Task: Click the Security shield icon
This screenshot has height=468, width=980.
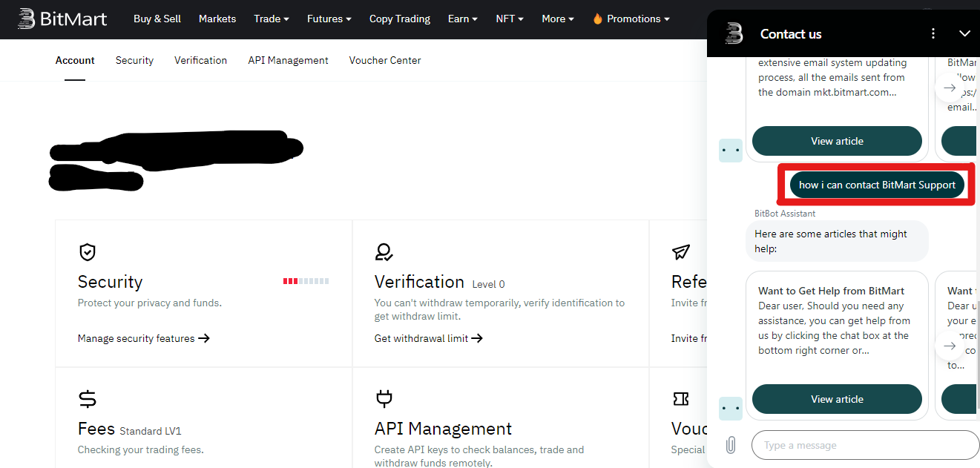Action: pos(88,252)
